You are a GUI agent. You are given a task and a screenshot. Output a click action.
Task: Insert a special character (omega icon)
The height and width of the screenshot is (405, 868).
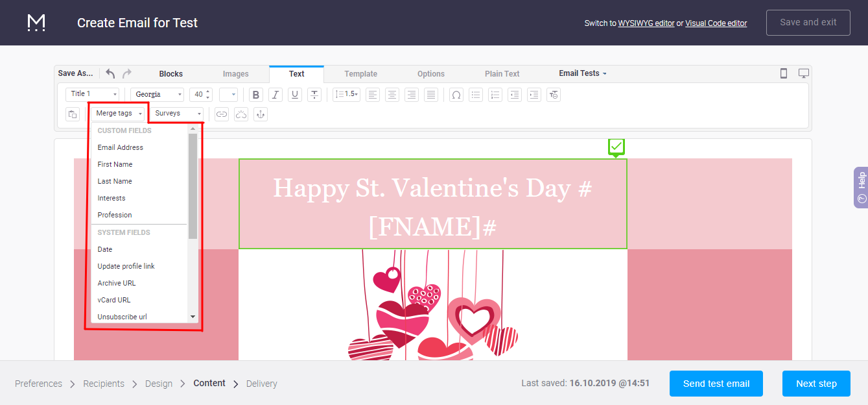[456, 95]
